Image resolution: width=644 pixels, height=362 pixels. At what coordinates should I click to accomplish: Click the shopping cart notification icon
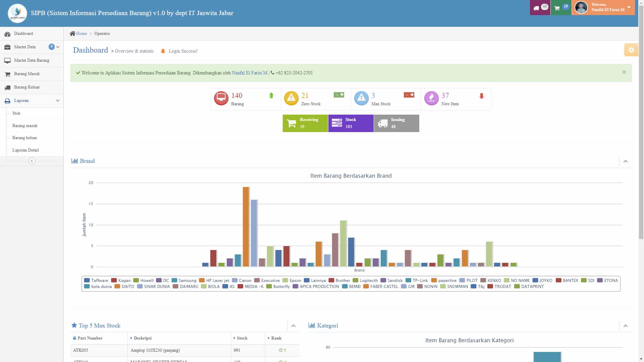click(x=557, y=8)
